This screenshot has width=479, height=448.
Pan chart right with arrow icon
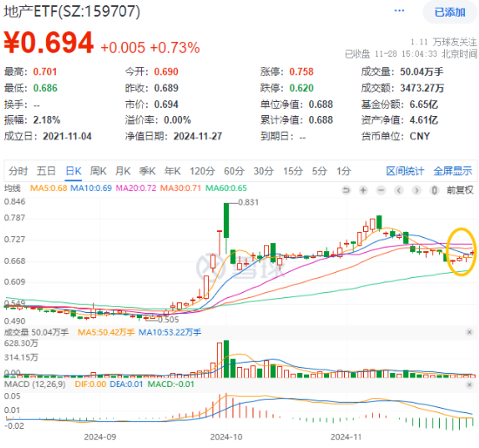416,191
